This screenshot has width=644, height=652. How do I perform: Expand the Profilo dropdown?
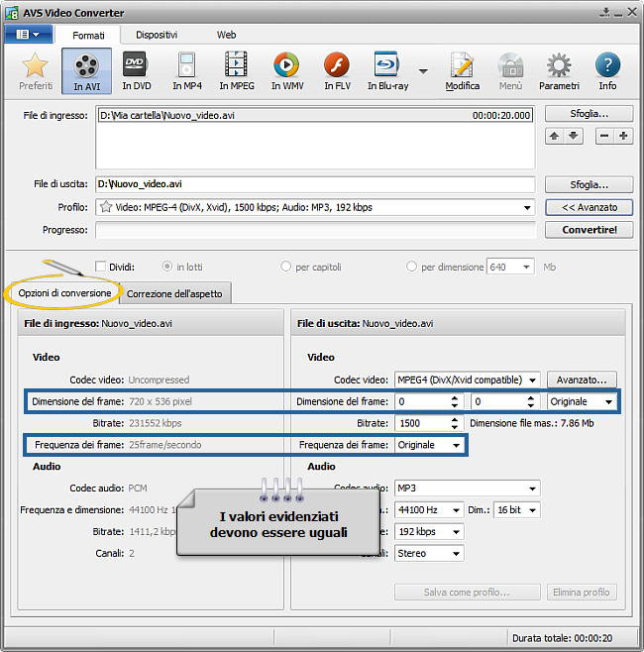point(527,208)
